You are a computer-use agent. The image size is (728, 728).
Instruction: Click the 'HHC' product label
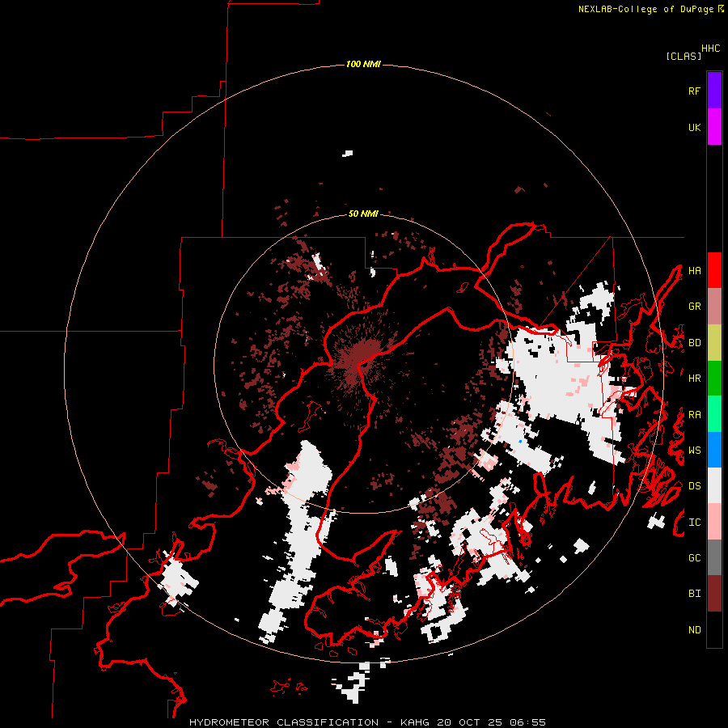[x=710, y=49]
